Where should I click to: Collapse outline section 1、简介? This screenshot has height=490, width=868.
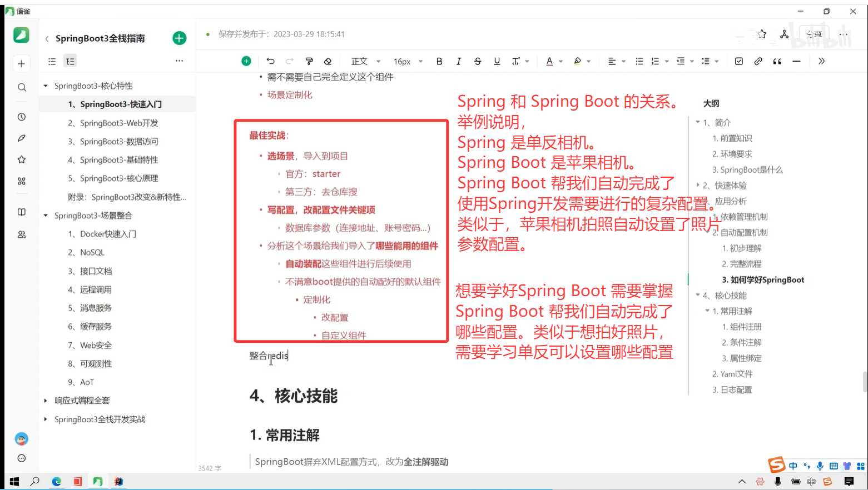pos(698,122)
